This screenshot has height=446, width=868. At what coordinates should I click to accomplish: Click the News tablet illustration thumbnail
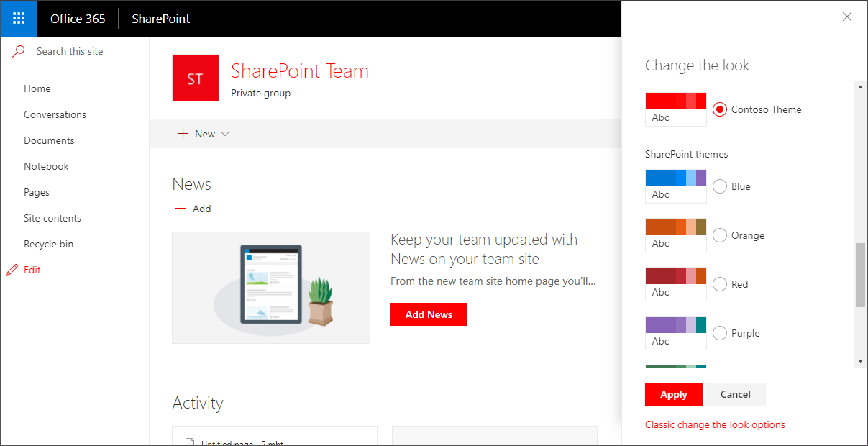point(271,288)
